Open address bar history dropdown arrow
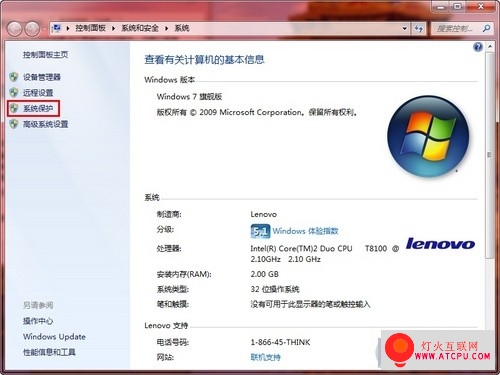The image size is (500, 375). pos(405,28)
